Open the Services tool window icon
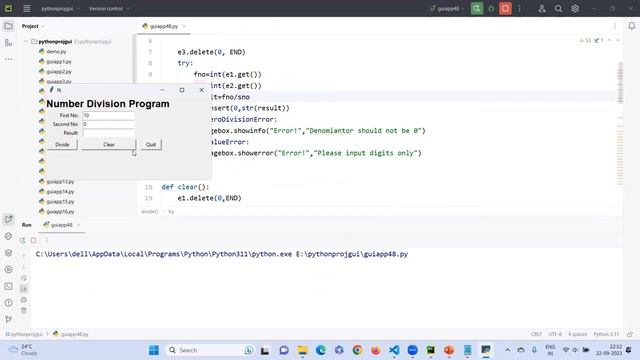640x360 pixels. tap(8, 269)
